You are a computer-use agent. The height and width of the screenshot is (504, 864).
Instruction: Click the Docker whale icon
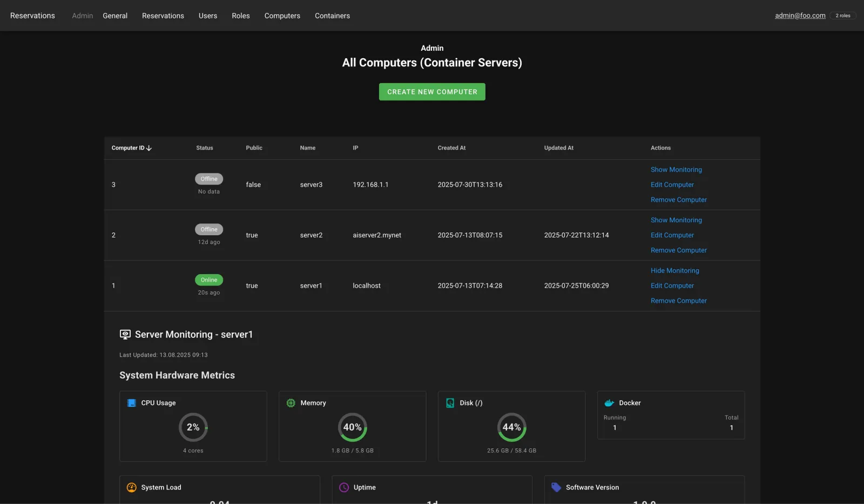tap(609, 403)
